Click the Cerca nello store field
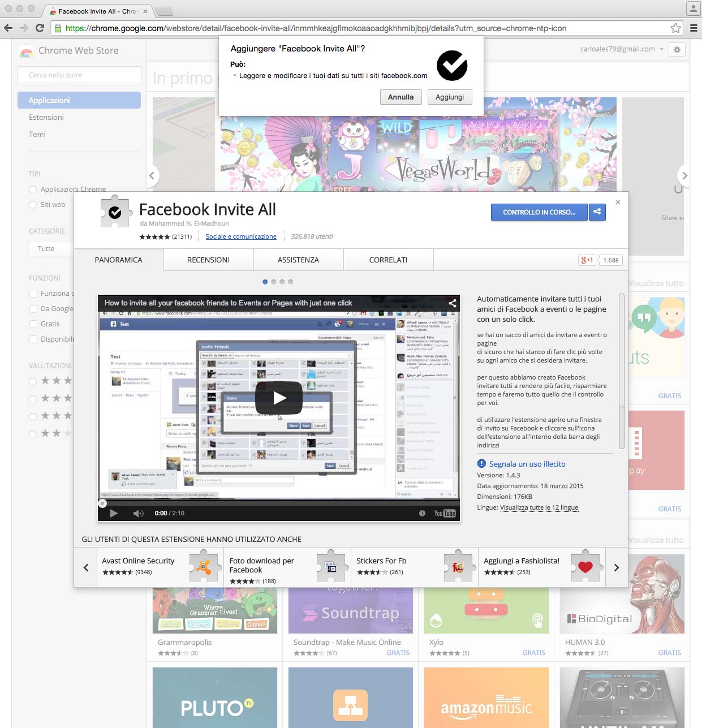702x728 pixels. (79, 75)
